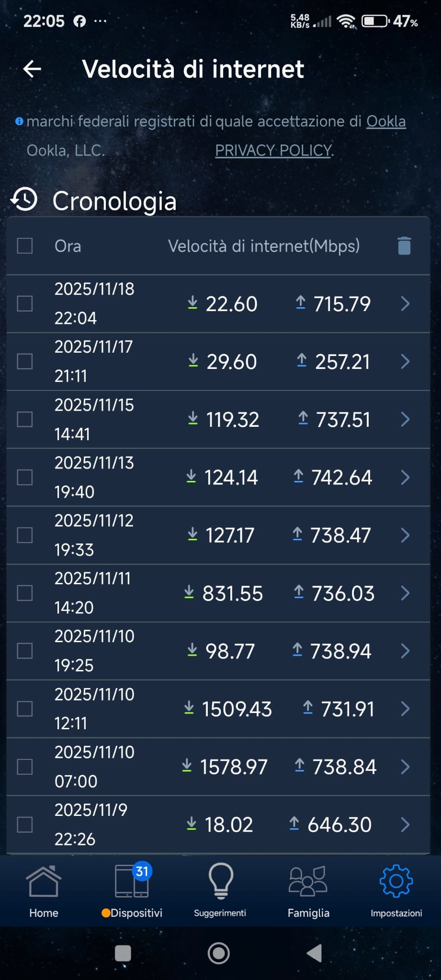Tap the Cronologia history clock icon
Viewport: 441px width, 980px height.
coord(24,200)
